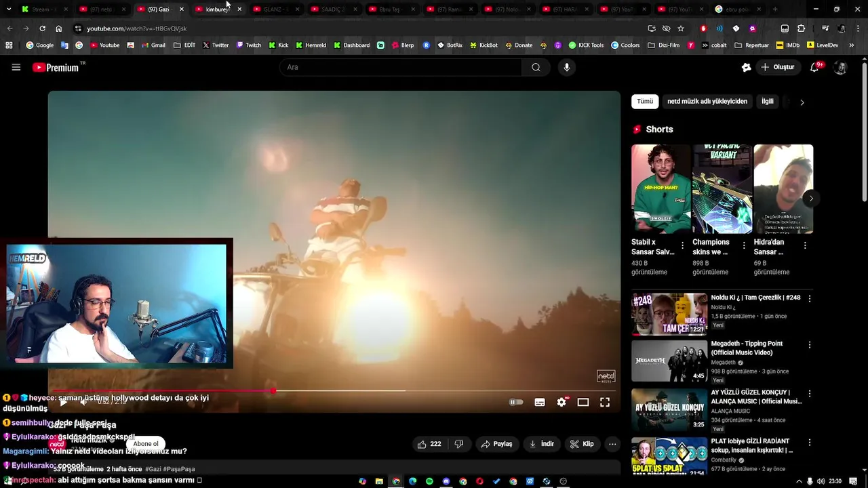868x488 pixels.
Task: Show more bookmarks overflow chevron
Action: tap(852, 45)
